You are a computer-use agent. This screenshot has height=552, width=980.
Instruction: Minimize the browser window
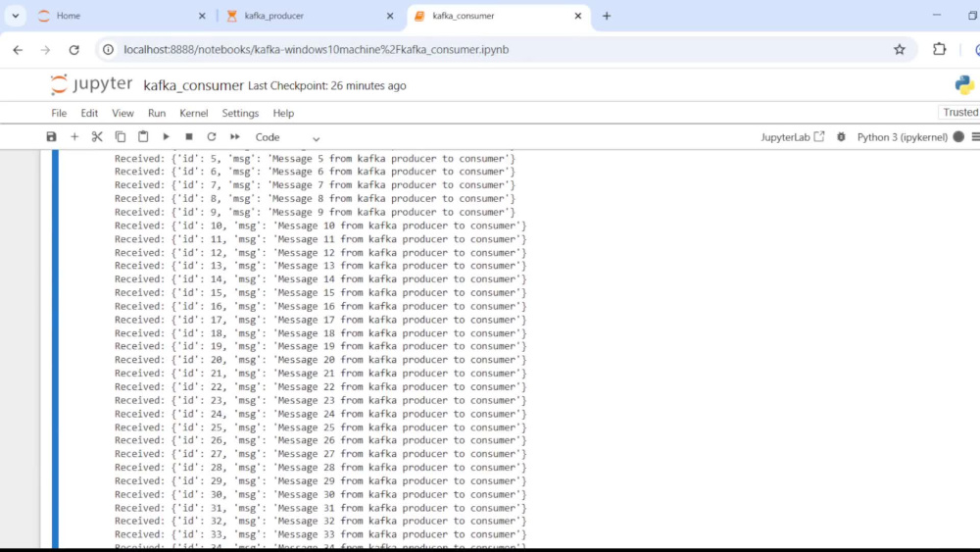(936, 15)
